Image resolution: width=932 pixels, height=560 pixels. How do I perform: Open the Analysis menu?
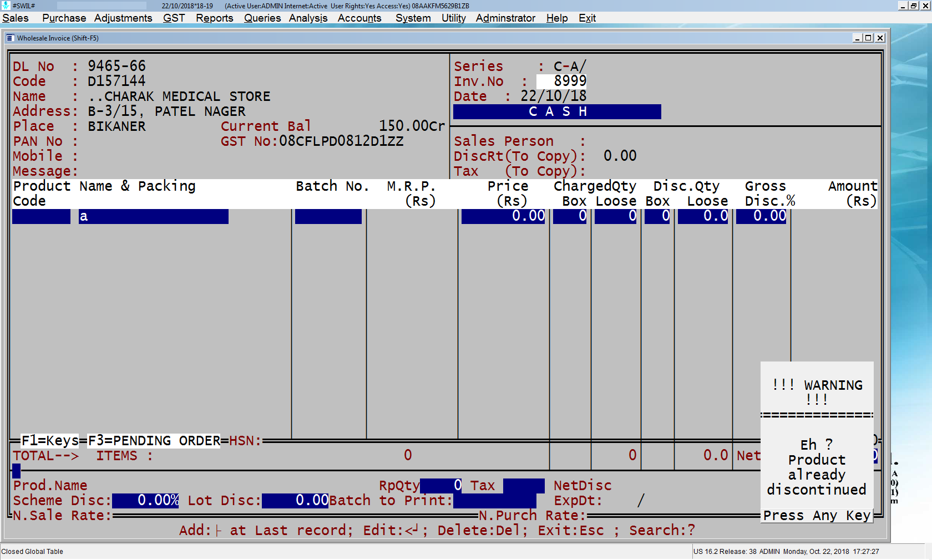[x=308, y=18]
